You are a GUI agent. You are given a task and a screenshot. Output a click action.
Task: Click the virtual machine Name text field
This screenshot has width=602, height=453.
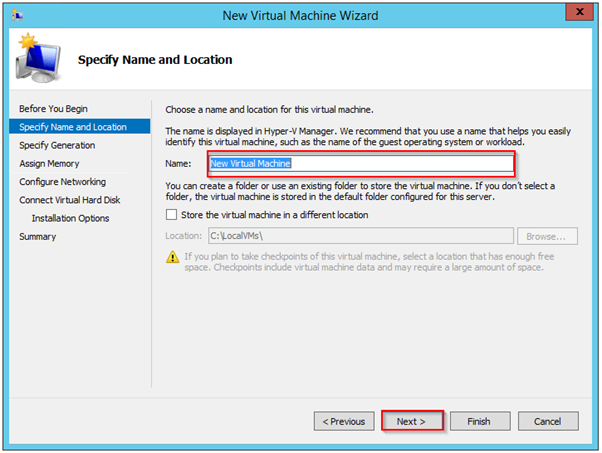click(360, 163)
